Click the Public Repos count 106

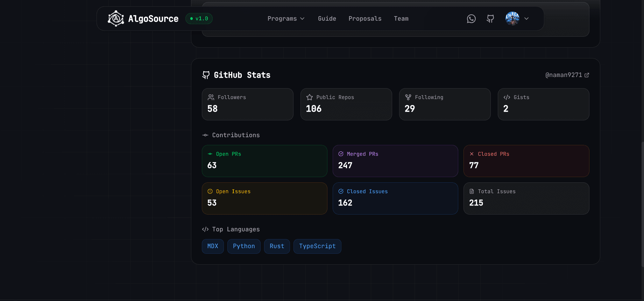pos(314,109)
